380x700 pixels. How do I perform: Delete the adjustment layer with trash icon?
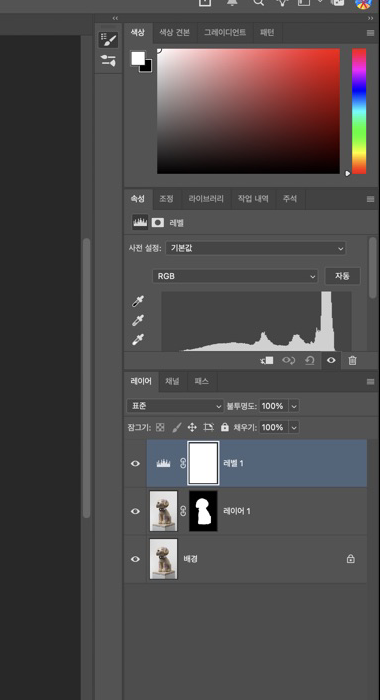point(352,361)
